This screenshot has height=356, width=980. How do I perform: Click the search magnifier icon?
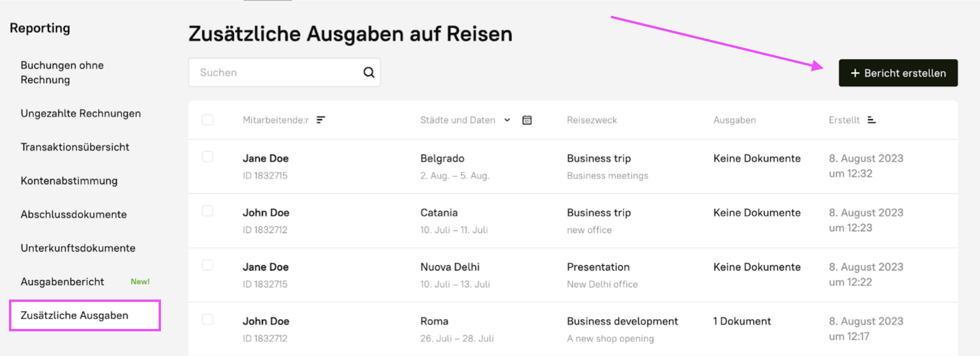(x=369, y=73)
